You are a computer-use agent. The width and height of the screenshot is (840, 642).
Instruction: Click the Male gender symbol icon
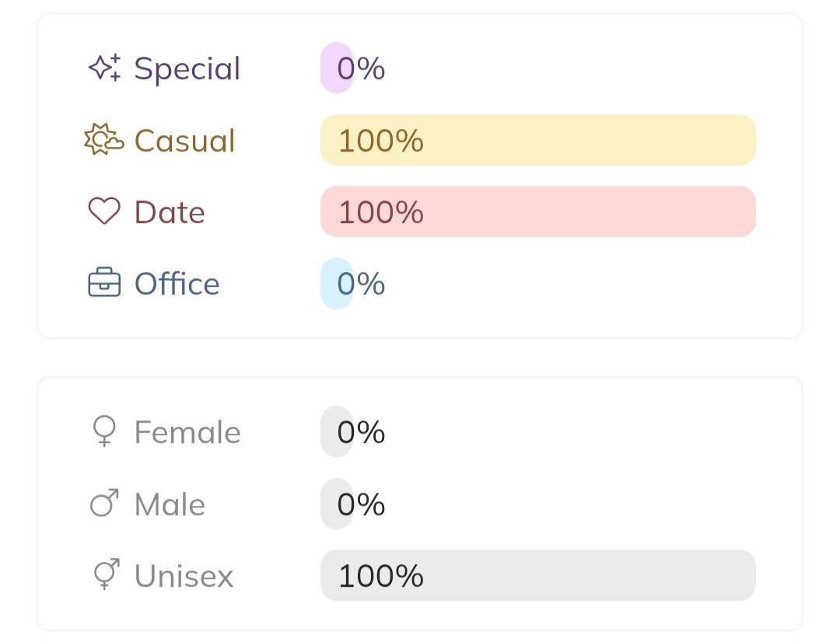(x=104, y=504)
